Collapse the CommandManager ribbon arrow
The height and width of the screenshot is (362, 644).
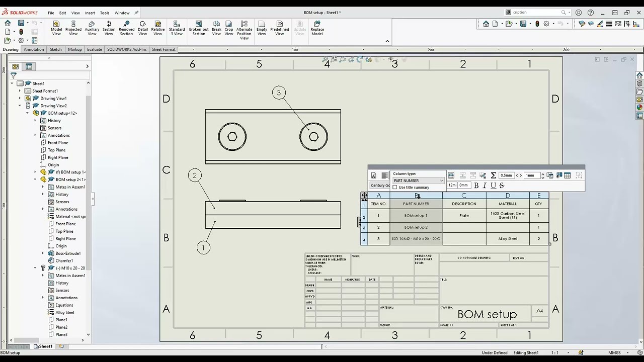387,41
